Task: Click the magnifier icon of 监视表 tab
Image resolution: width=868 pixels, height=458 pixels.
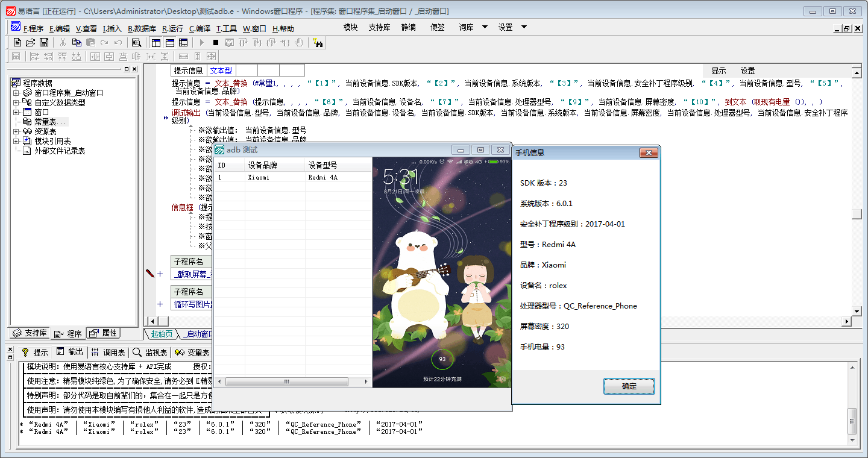Action: (x=137, y=353)
